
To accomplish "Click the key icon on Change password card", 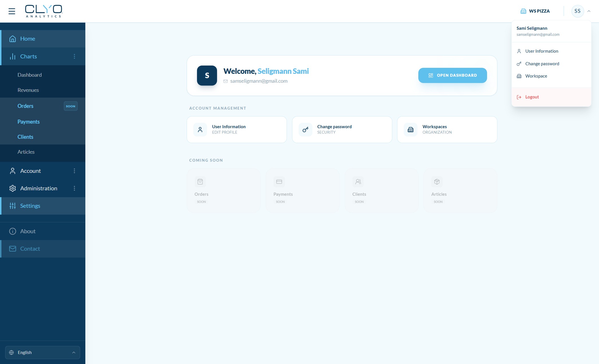I will tap(305, 130).
